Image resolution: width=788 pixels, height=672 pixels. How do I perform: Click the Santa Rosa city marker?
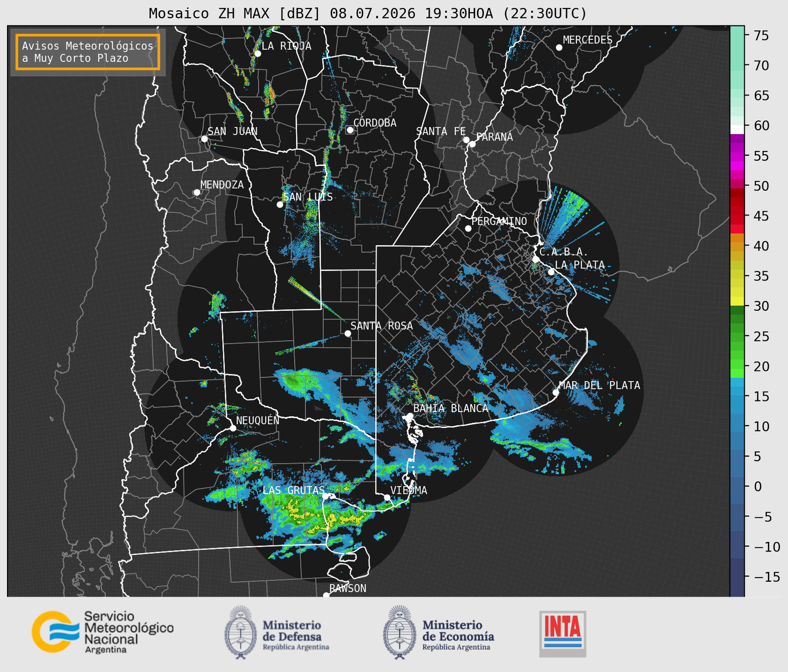348,333
